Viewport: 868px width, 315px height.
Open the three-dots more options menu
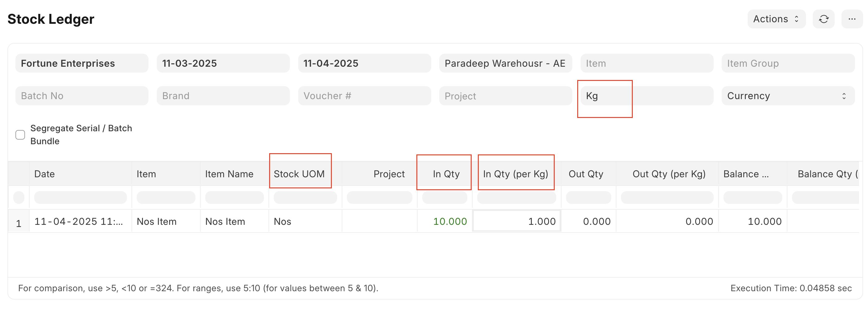852,19
